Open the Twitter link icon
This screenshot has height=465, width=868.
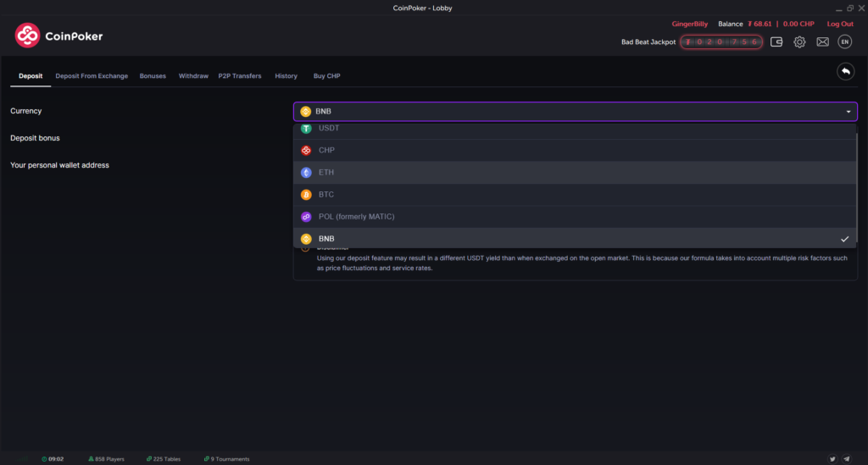click(x=832, y=458)
